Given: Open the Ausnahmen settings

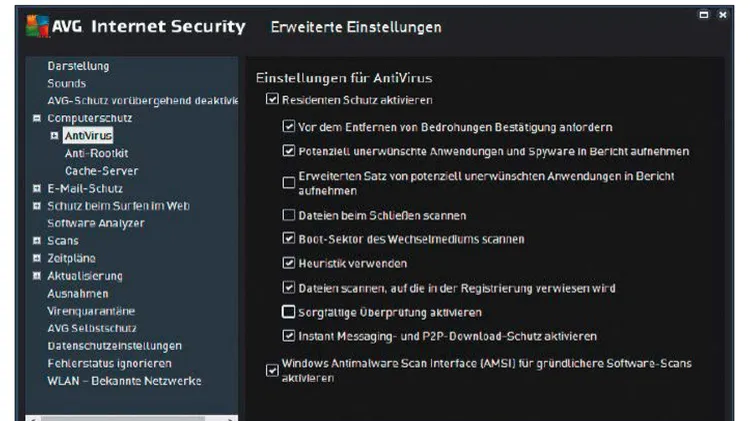Looking at the screenshot, I should [x=77, y=293].
